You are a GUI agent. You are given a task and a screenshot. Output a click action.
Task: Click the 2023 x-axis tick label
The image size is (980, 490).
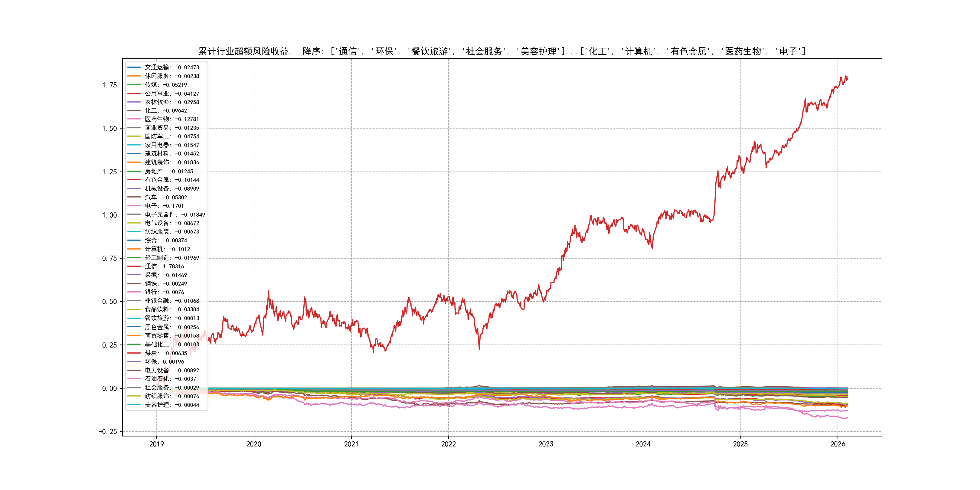tap(546, 444)
